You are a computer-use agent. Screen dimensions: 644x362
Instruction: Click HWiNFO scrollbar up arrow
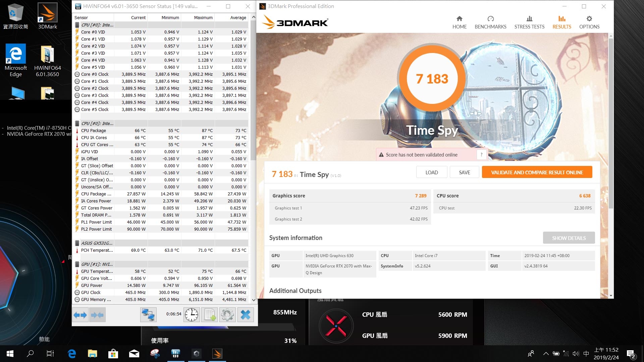point(254,17)
